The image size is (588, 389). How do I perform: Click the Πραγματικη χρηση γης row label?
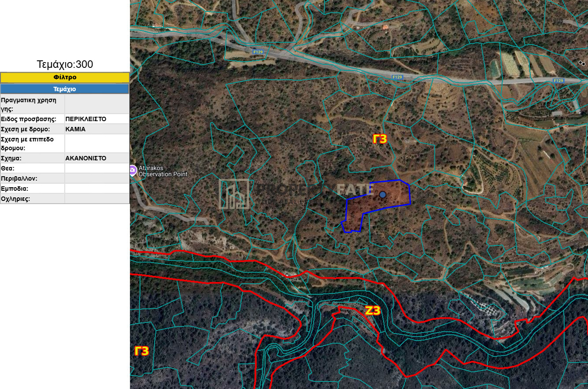point(29,104)
